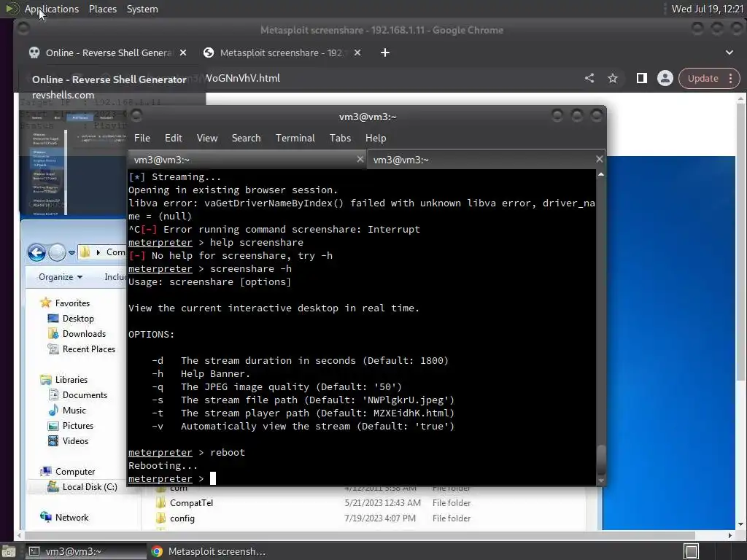The width and height of the screenshot is (747, 560).
Task: Open the Applications menu
Action: tap(52, 9)
